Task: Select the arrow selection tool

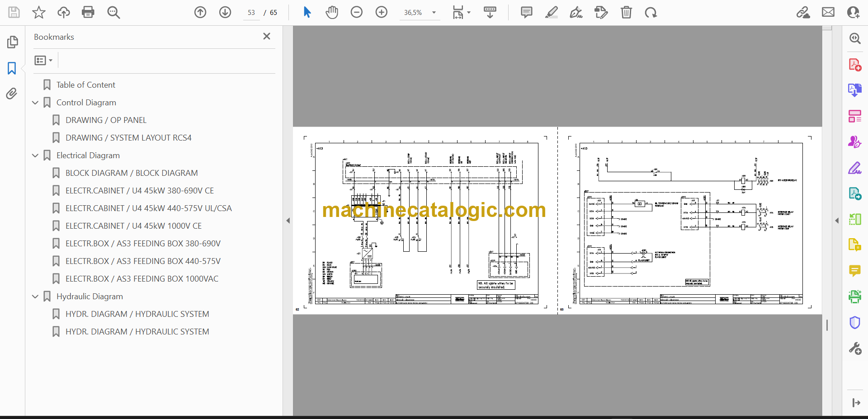Action: [307, 12]
